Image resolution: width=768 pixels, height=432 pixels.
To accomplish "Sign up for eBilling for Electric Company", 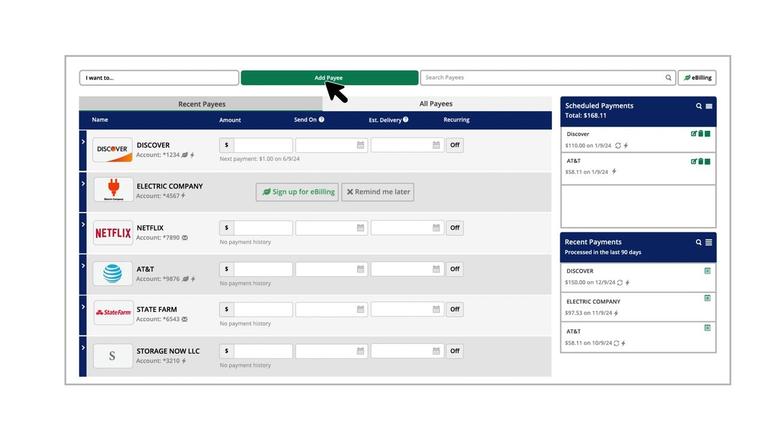I will tap(297, 192).
